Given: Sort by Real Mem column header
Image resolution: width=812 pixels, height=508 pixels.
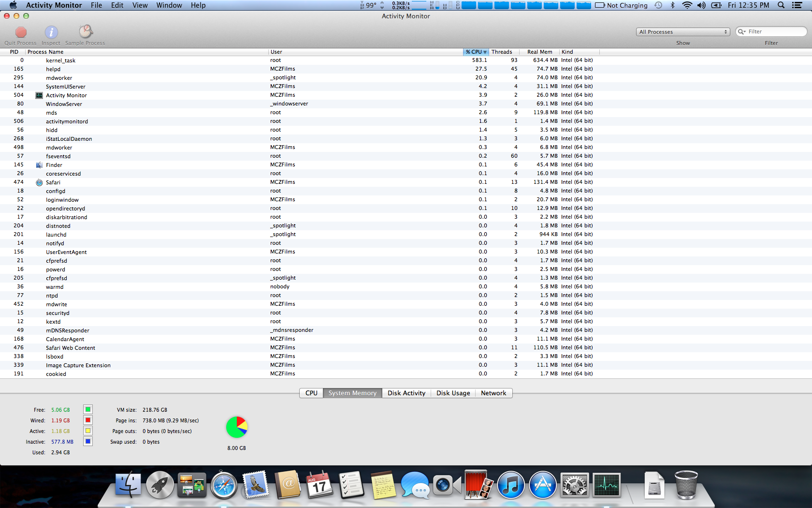Looking at the screenshot, I should pos(539,52).
